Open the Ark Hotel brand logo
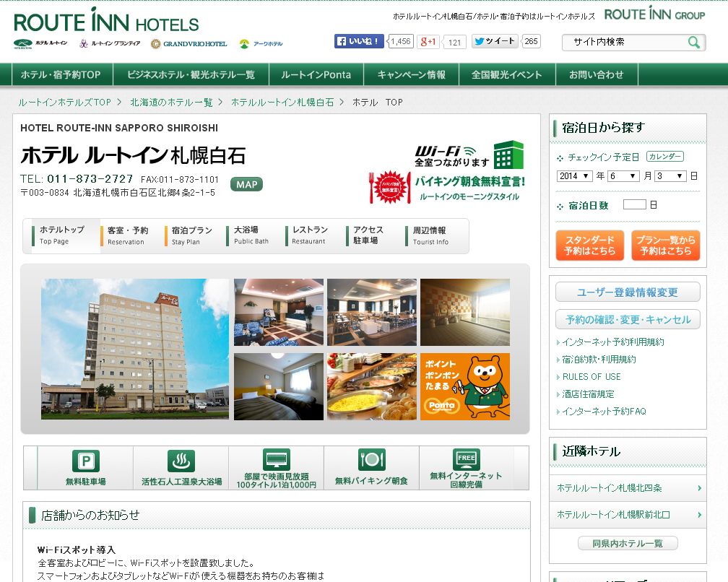Image resolution: width=728 pixels, height=582 pixels. 261,44
